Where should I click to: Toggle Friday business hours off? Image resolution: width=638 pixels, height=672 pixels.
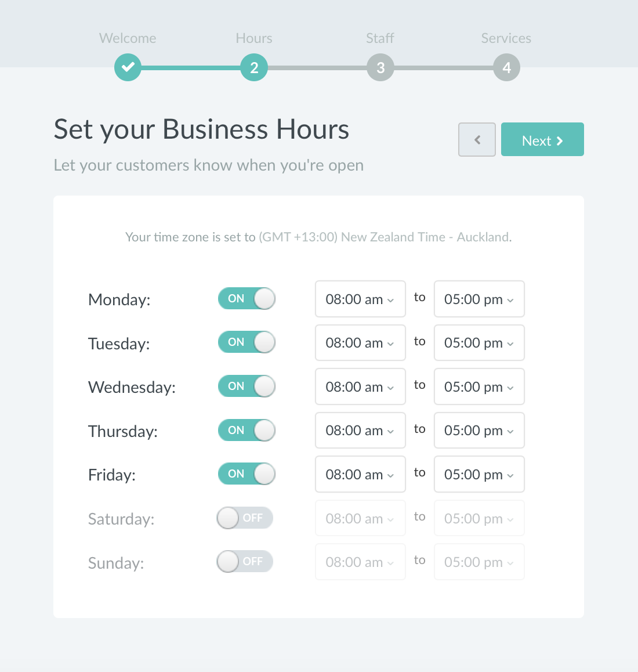(247, 474)
